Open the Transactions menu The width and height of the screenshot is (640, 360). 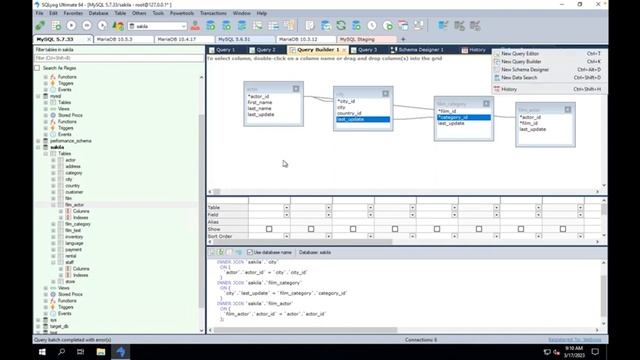click(x=213, y=13)
